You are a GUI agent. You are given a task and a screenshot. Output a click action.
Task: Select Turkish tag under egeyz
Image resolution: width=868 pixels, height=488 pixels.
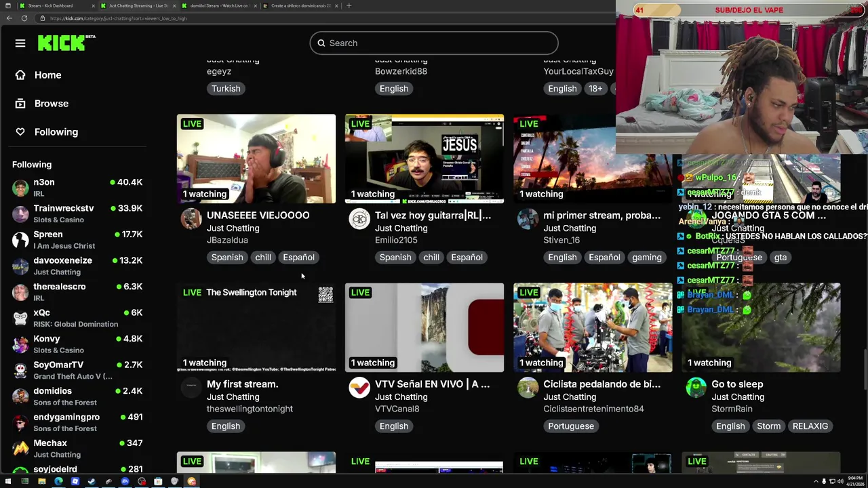pos(226,89)
